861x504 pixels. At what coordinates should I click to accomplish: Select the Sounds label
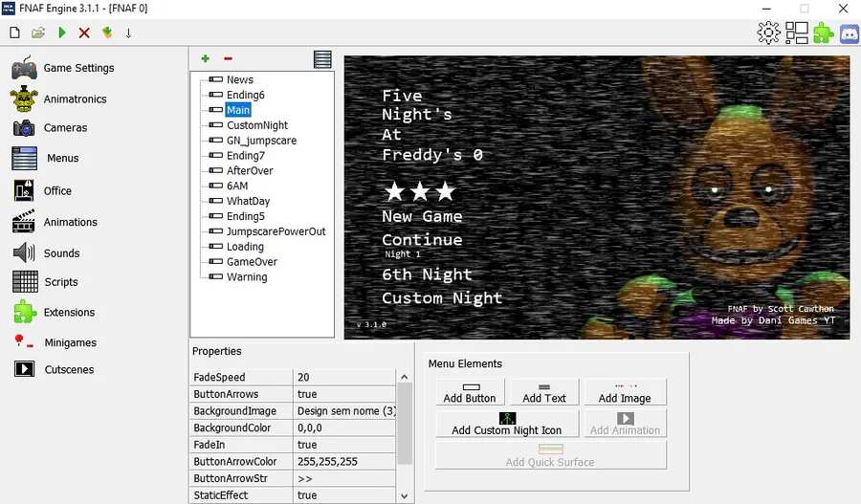point(61,253)
